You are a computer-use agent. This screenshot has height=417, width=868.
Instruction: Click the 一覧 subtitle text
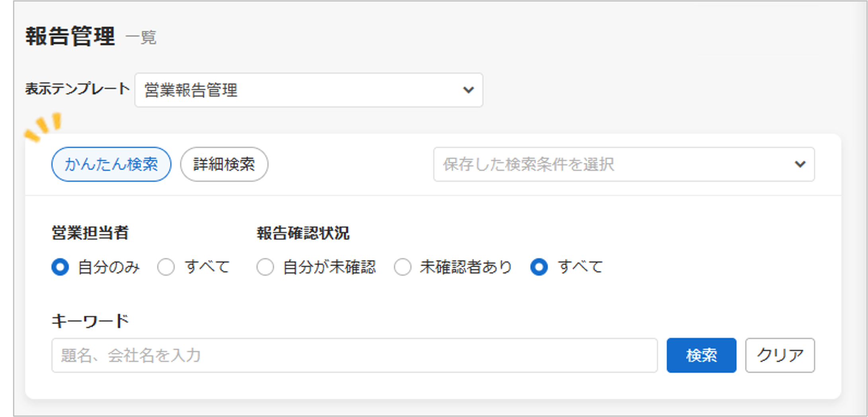coord(141,38)
